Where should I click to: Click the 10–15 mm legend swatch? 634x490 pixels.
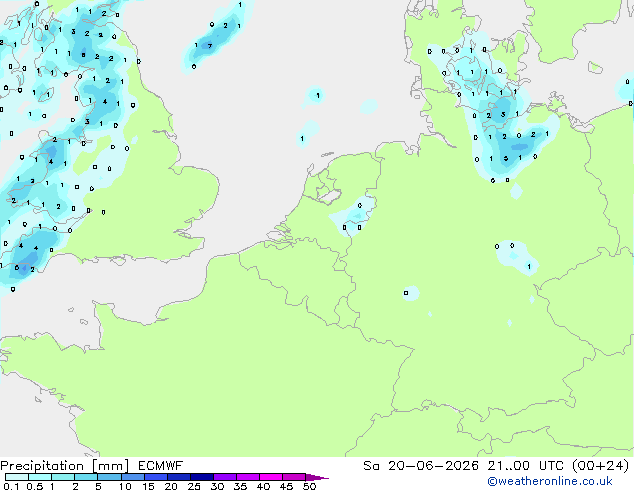132,477
